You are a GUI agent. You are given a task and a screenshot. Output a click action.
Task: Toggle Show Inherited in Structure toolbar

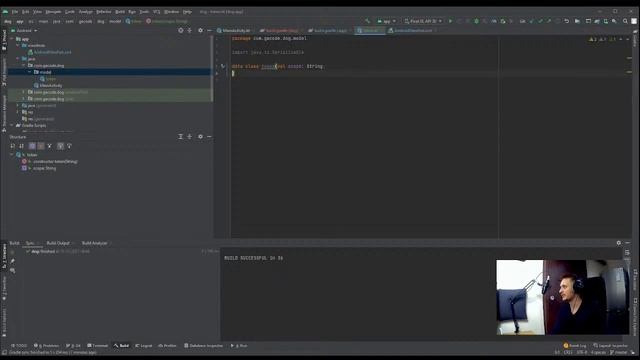tap(50, 146)
